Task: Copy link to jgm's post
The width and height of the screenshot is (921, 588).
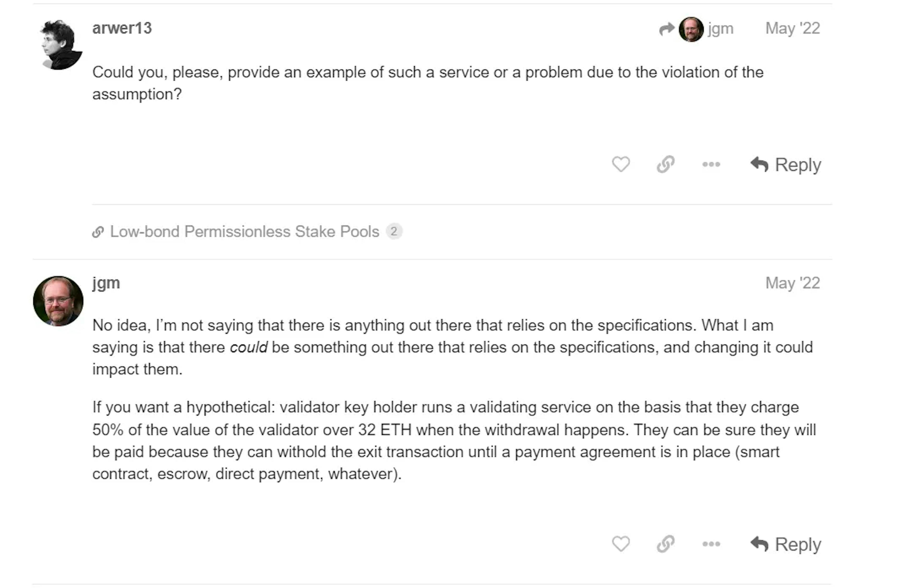Action: [666, 544]
